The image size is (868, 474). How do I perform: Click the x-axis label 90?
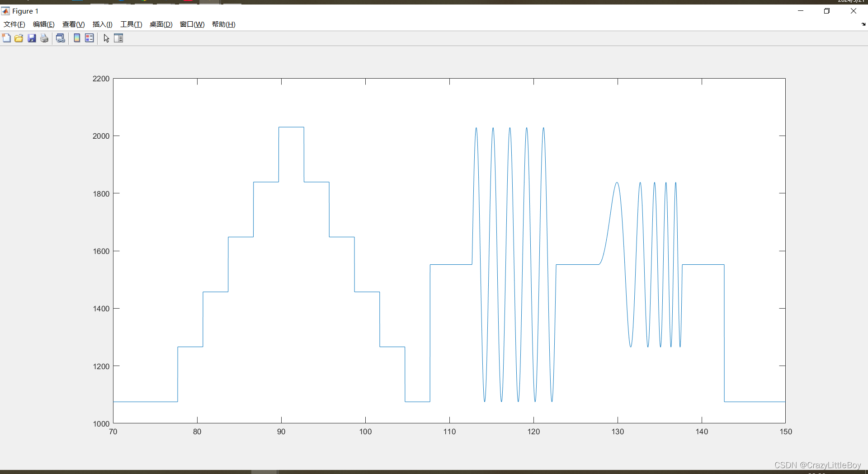281,432
